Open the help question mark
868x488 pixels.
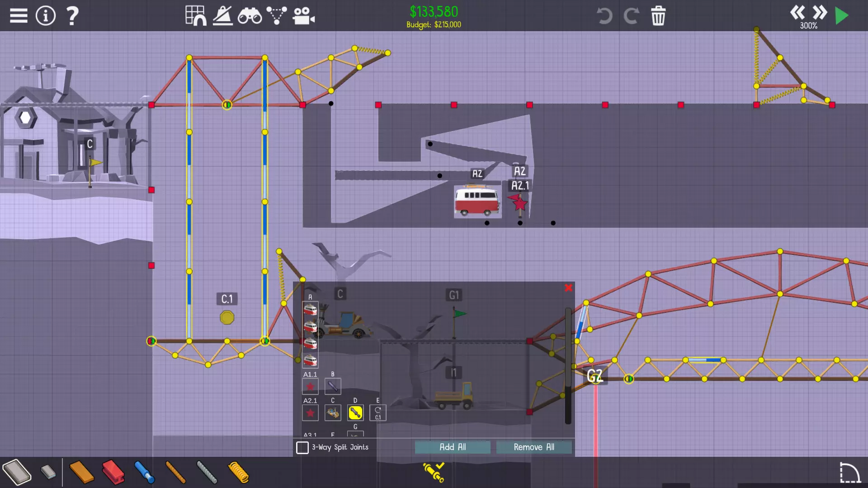pos(72,16)
